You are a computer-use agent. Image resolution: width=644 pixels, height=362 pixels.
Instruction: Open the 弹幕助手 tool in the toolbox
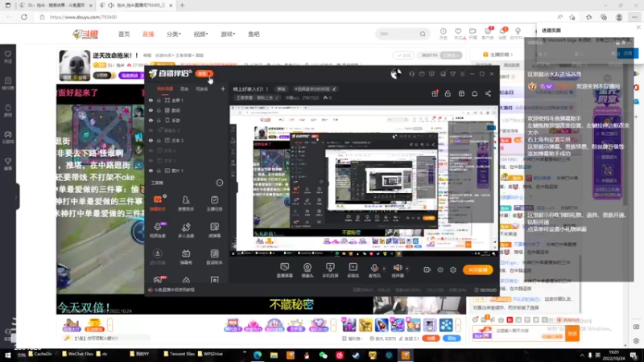(x=157, y=203)
